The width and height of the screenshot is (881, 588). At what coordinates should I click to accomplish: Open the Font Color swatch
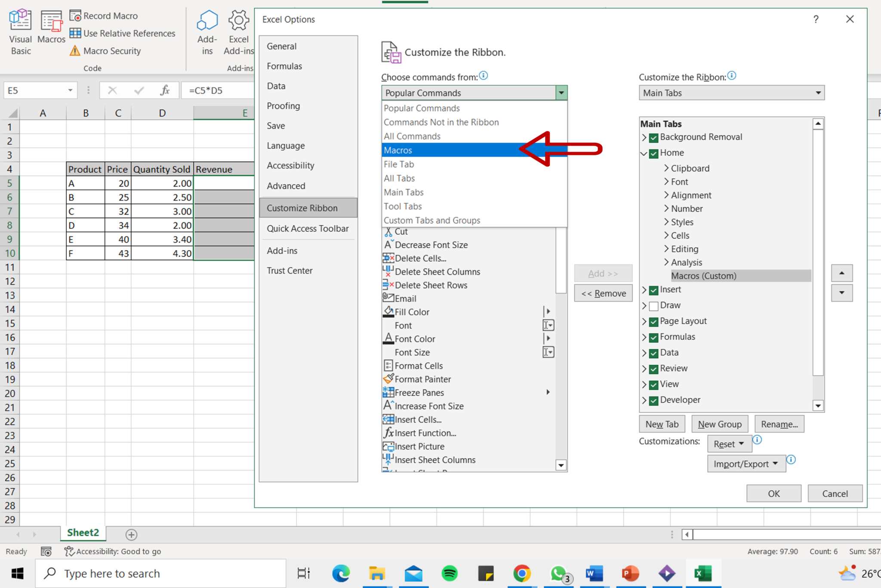[548, 339]
